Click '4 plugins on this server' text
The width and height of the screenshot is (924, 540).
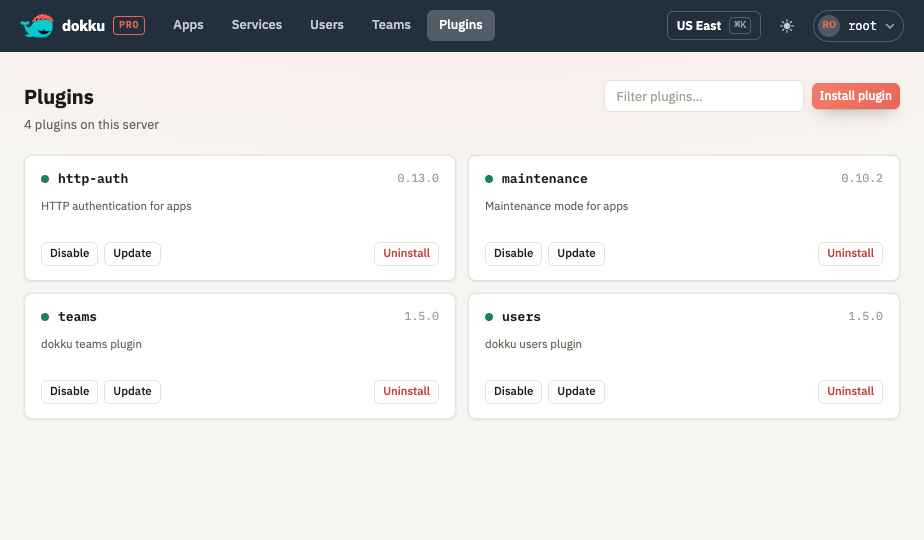[91, 125]
